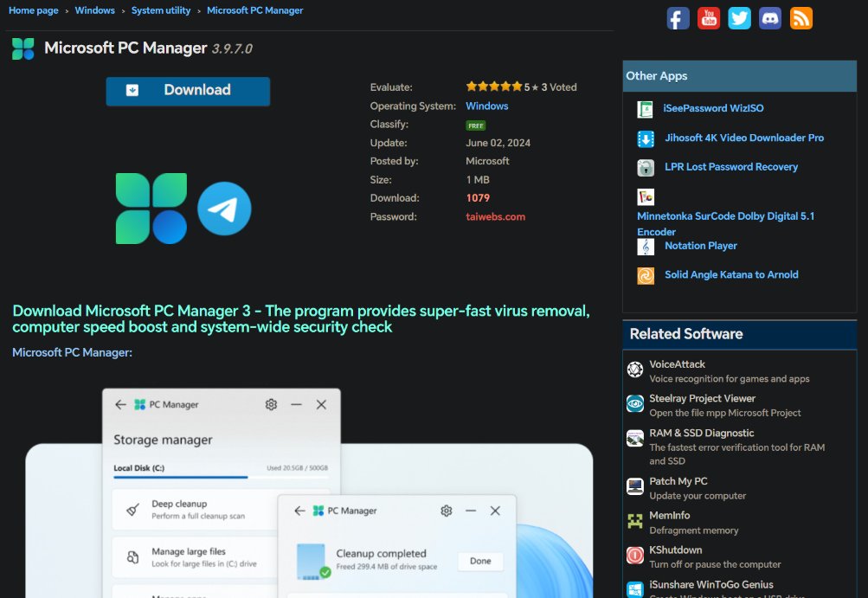Click the Deep cleanup option in screenshot
The width and height of the screenshot is (868, 598).
196,509
